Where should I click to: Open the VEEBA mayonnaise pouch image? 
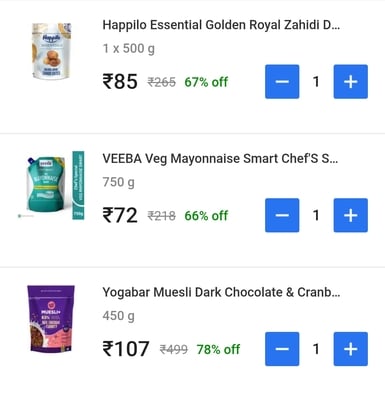point(51,185)
